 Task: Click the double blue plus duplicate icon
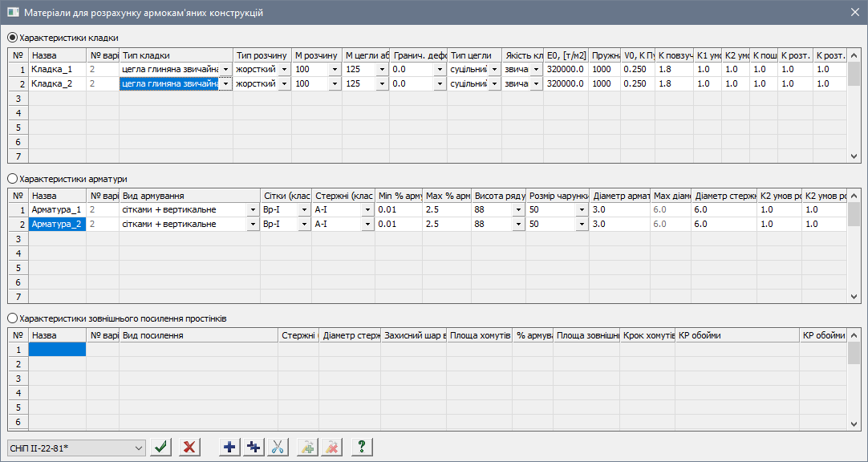pos(254,447)
